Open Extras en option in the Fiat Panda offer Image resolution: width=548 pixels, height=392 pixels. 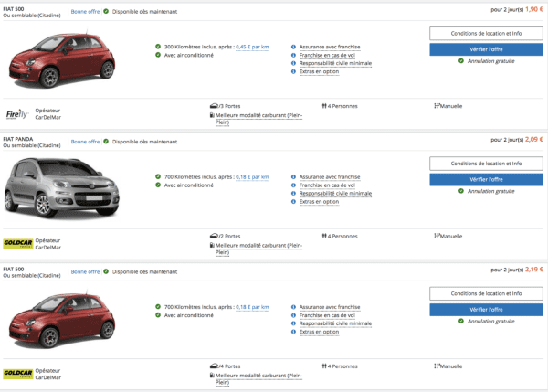(319, 202)
